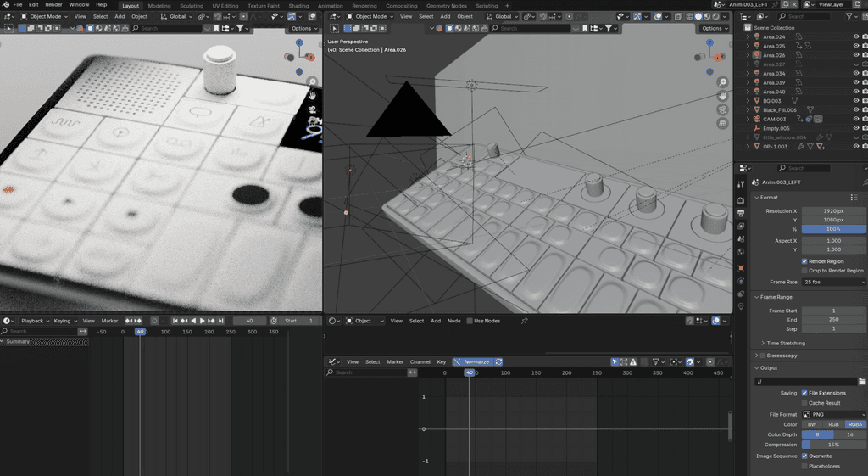This screenshot has height=476, width=868.
Task: Toggle the Normalize button in graph editor
Action: tap(473, 361)
